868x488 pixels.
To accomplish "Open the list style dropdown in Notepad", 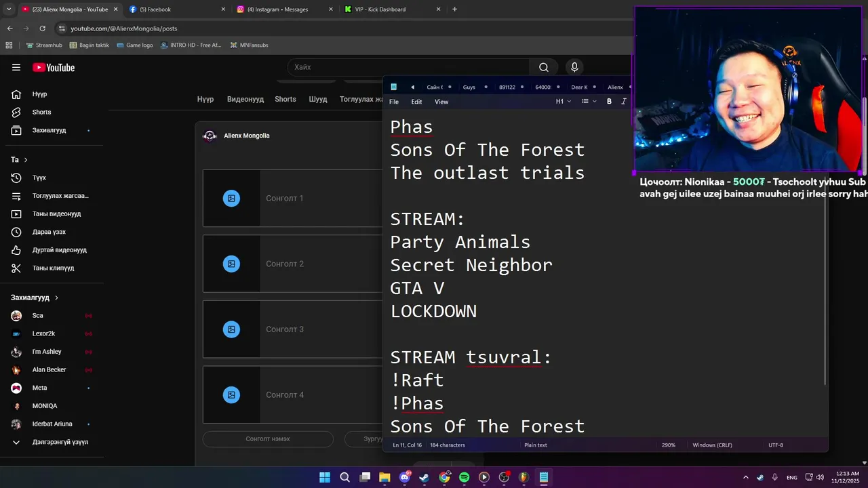I will tap(589, 102).
